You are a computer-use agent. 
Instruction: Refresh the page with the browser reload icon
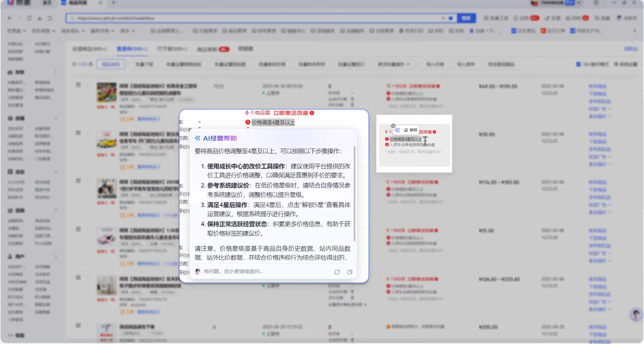pyautogui.click(x=29, y=18)
